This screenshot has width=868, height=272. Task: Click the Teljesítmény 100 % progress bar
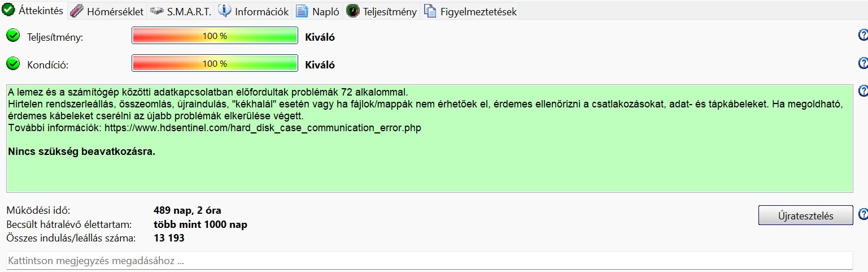pos(215,36)
